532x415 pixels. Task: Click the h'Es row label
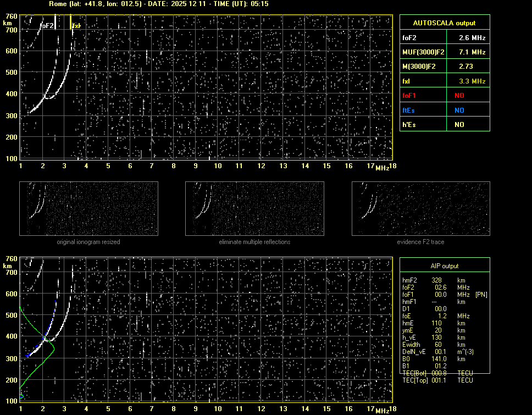409,125
